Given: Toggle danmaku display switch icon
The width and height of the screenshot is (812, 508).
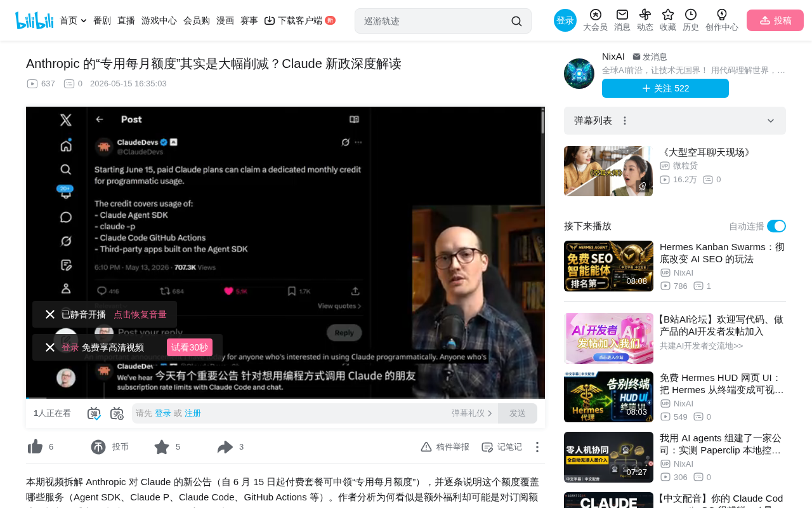Looking at the screenshot, I should (94, 413).
